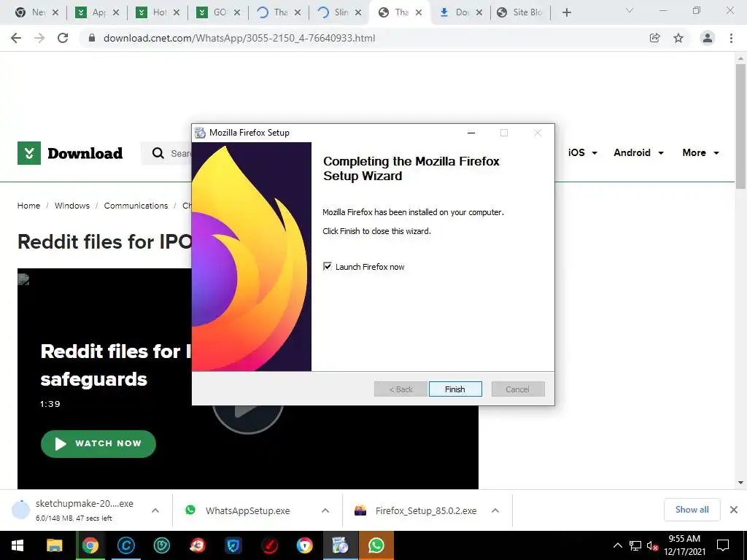747x560 pixels.
Task: Open tab search chevron
Action: pos(630,10)
